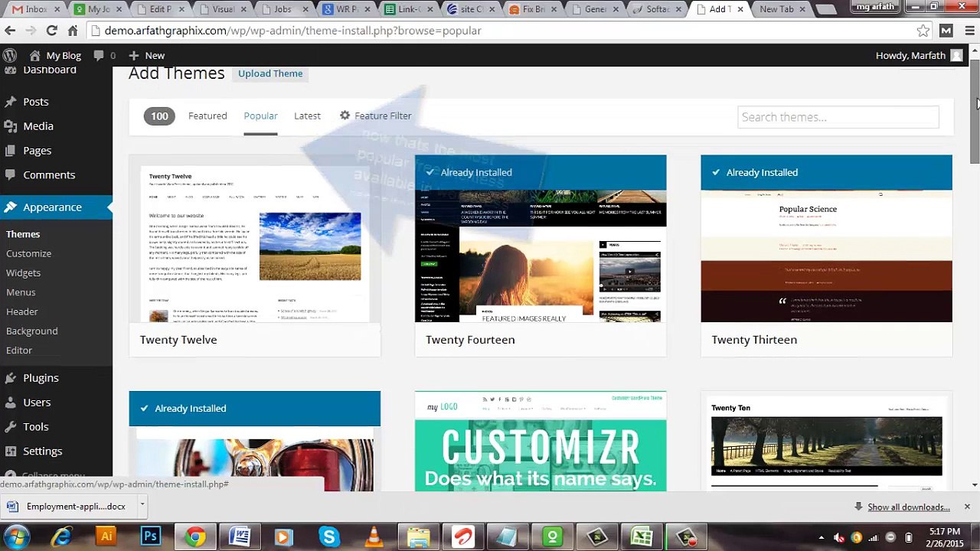Screen dimensions: 980x551
Task: Click the WordPress logo in admin bar
Action: [x=9, y=55]
